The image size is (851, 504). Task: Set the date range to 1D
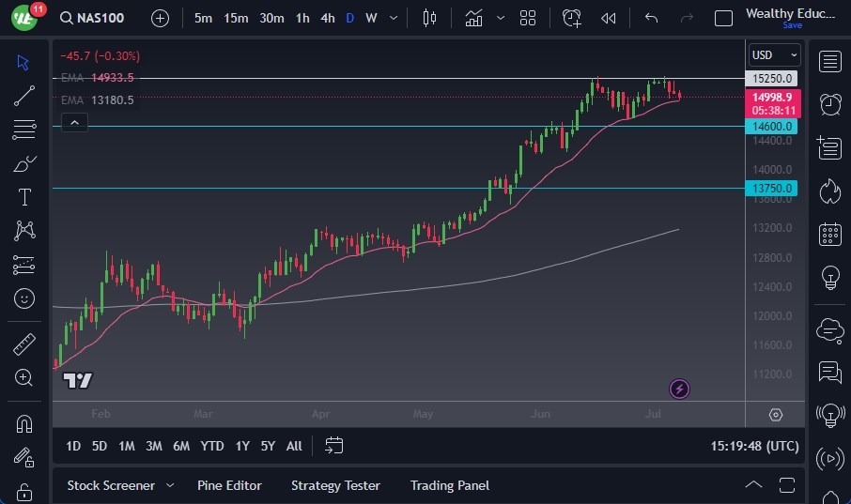point(73,446)
